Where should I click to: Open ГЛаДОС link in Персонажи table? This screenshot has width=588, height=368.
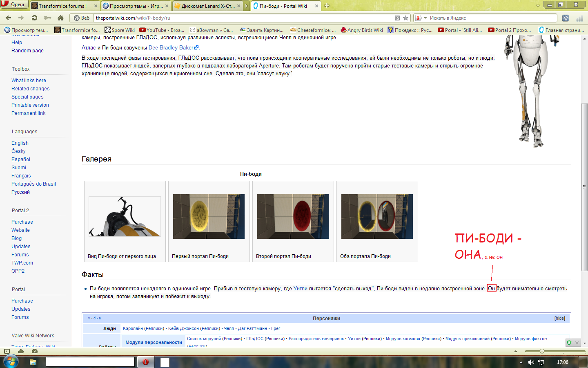(255, 339)
